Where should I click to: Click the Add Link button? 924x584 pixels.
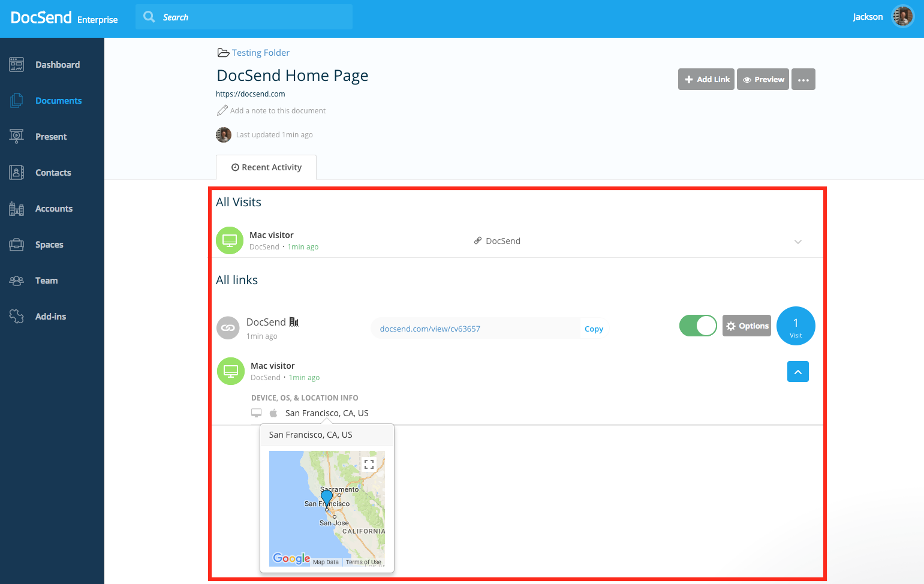tap(706, 79)
